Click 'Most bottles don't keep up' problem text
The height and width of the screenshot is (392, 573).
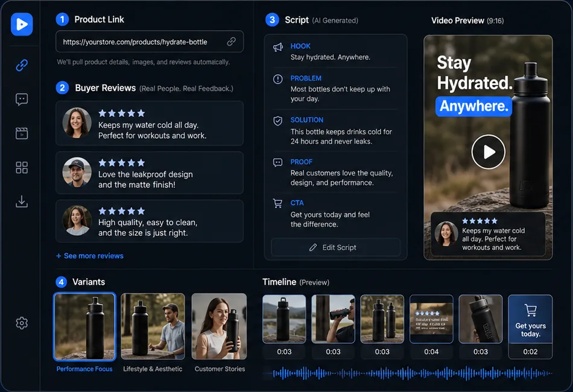pyautogui.click(x=340, y=94)
